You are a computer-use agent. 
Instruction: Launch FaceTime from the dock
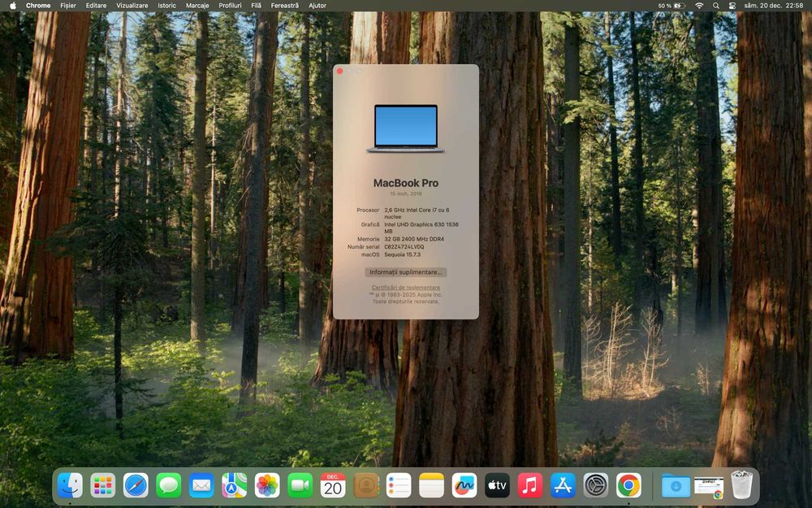(x=300, y=486)
